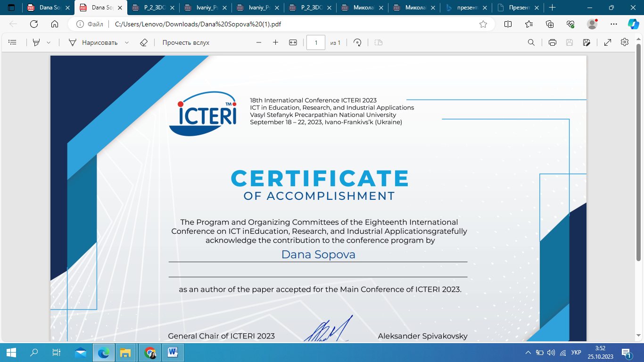Screen dimensions: 644x362
Task: Click the page number input field
Action: coord(316,42)
